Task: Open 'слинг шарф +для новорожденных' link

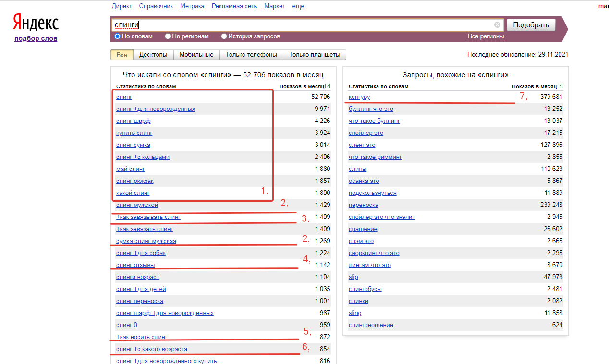Action: pos(165,313)
